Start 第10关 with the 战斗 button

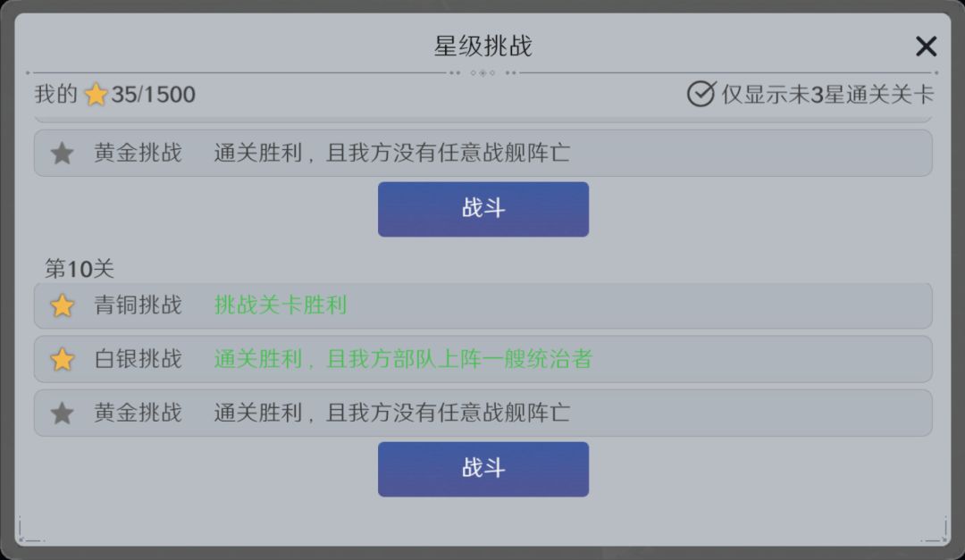click(x=482, y=469)
